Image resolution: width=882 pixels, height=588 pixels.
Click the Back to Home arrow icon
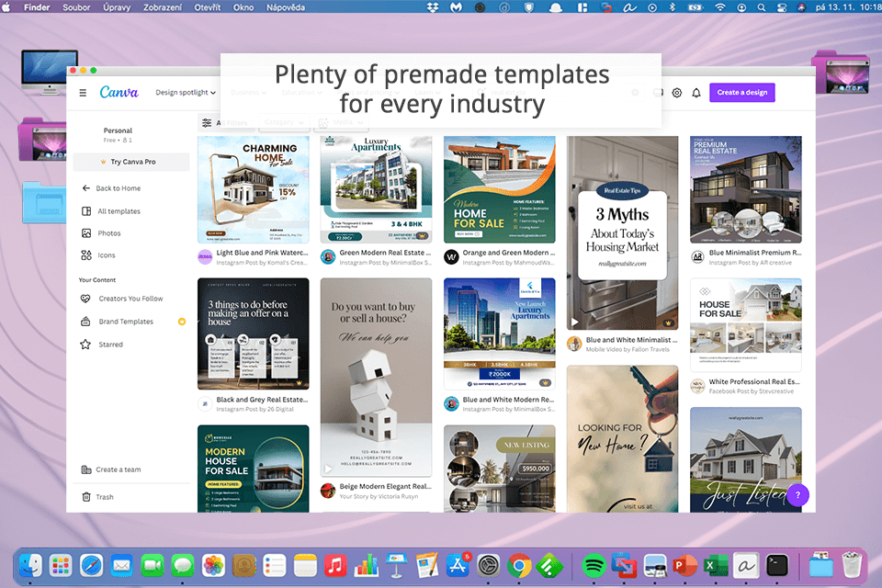86,188
